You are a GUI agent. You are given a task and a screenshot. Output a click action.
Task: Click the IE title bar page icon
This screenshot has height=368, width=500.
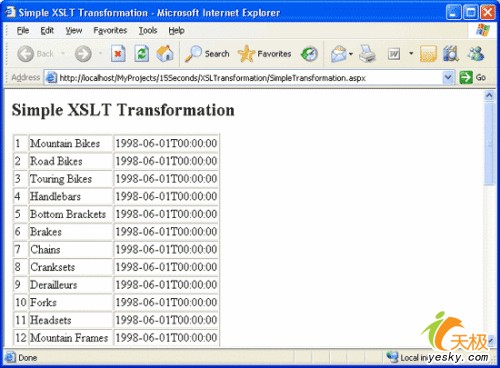pyautogui.click(x=11, y=12)
